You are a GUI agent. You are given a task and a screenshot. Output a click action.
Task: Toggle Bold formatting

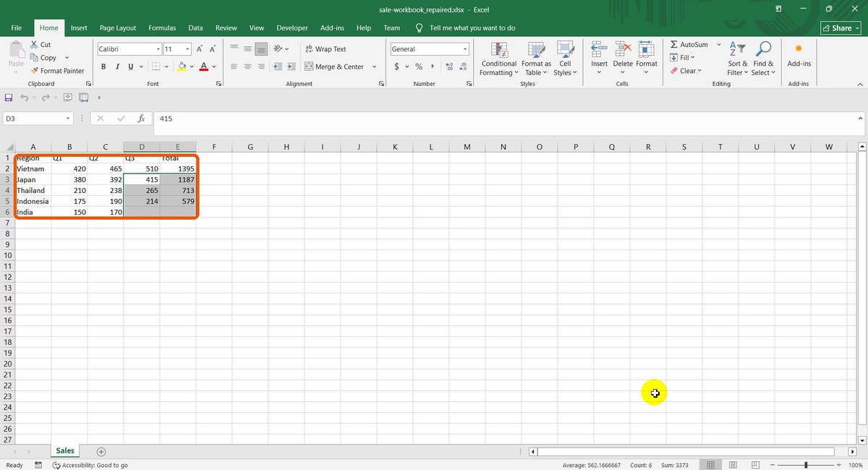pyautogui.click(x=103, y=67)
